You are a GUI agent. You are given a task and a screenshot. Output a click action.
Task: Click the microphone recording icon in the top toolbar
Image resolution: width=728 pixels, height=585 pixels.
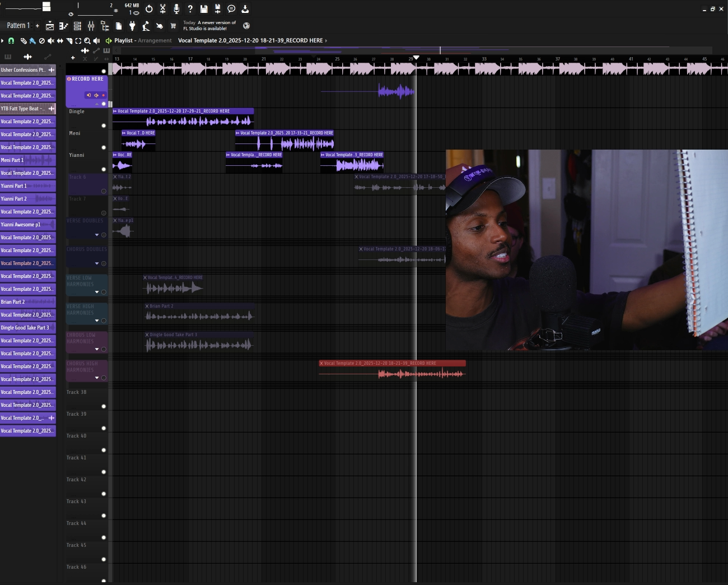tap(176, 8)
